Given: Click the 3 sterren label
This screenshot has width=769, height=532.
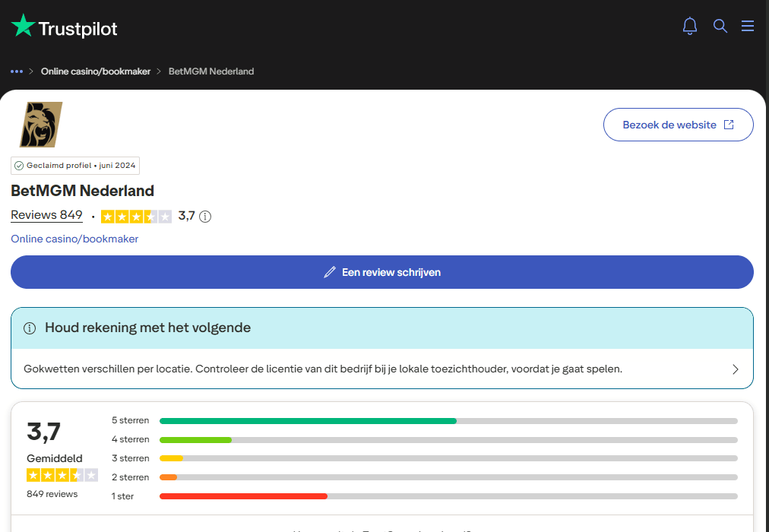Looking at the screenshot, I should 131,458.
